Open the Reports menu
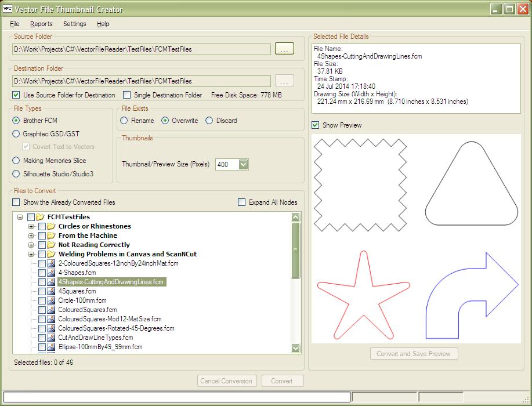Screen dimensions: 532x406 (x=41, y=24)
